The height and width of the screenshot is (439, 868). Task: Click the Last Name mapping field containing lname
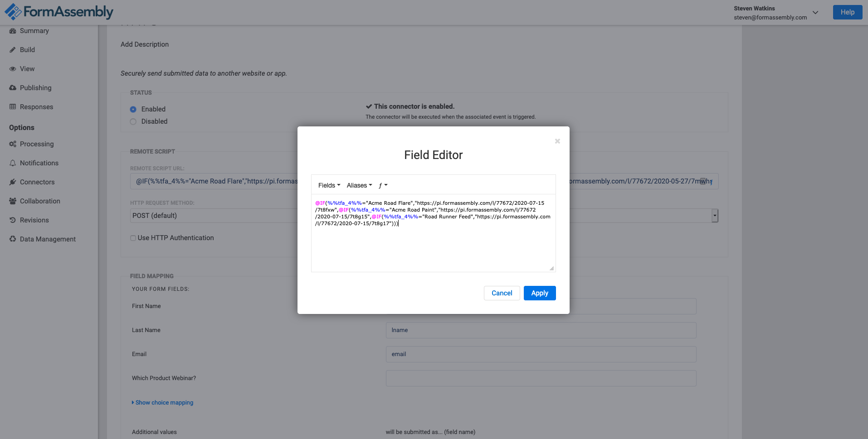point(541,330)
